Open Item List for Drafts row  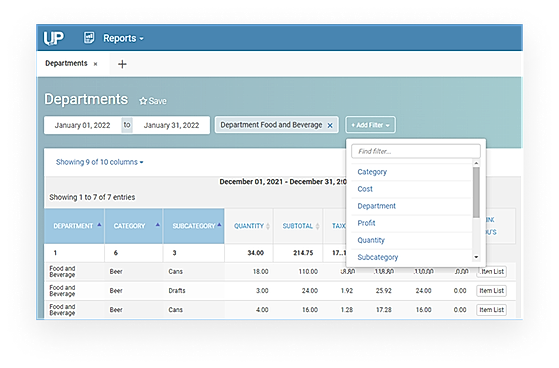(x=491, y=291)
